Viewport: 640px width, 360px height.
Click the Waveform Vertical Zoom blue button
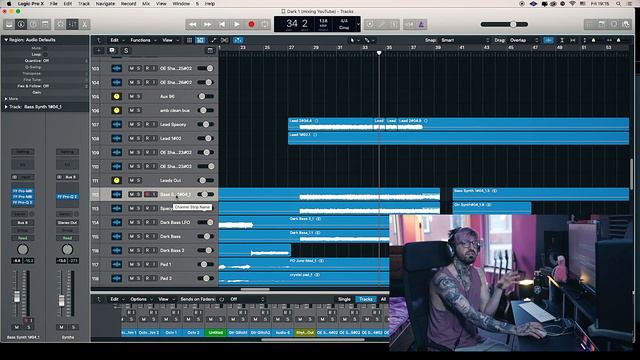[548, 40]
